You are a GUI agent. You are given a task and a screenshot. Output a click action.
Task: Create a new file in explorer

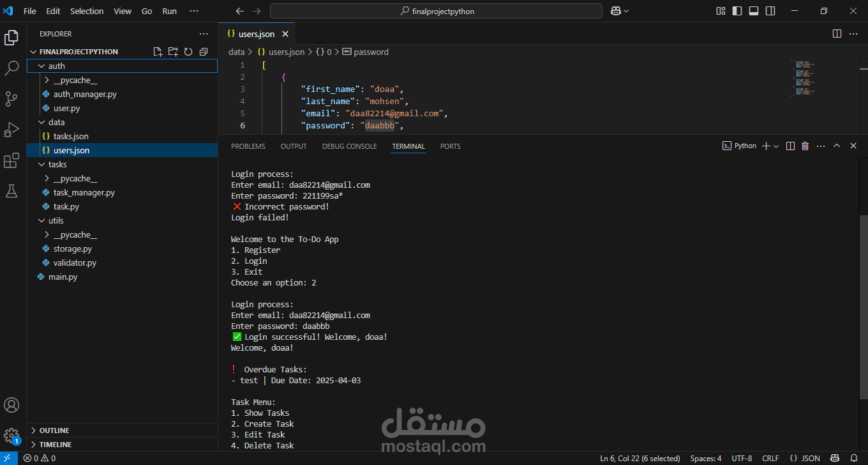pyautogui.click(x=158, y=52)
